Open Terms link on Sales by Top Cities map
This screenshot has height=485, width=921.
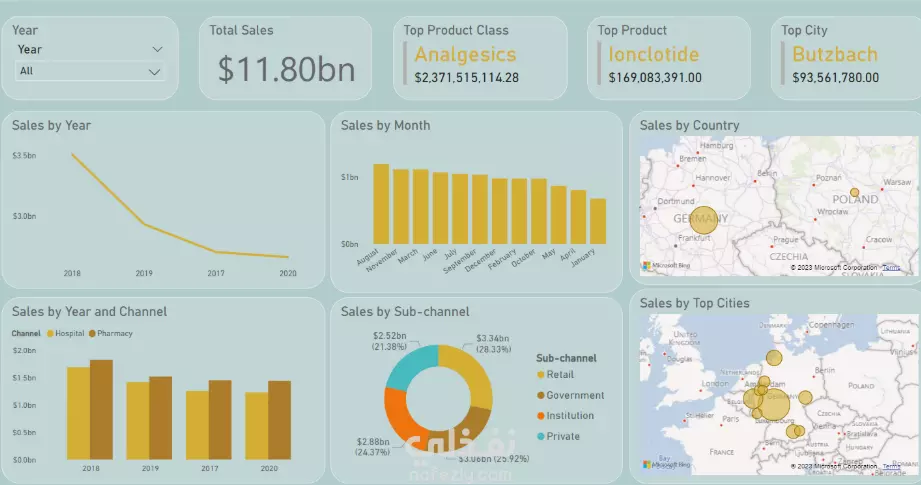tap(891, 466)
